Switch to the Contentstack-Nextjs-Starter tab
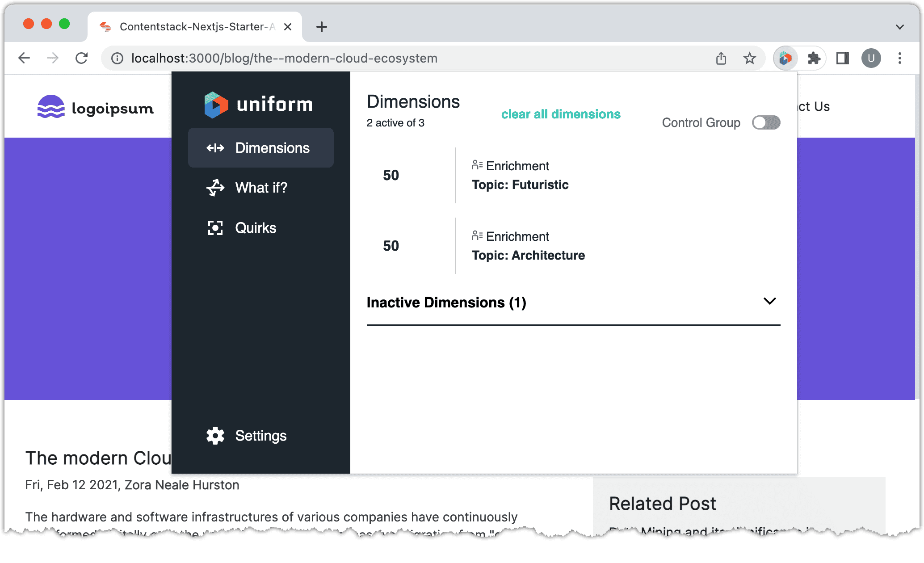The height and width of the screenshot is (563, 924). [192, 27]
